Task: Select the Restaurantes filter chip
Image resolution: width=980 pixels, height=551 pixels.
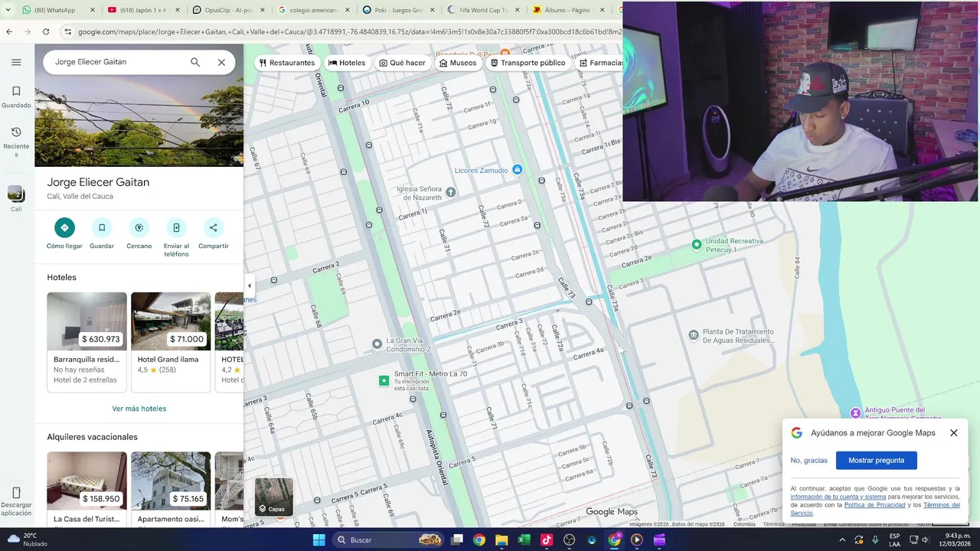Action: tap(286, 63)
